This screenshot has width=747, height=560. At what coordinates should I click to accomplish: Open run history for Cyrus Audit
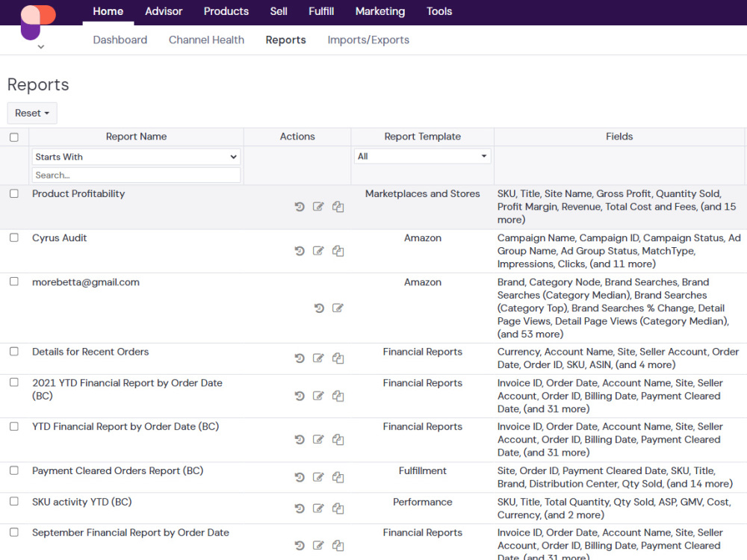coord(300,251)
